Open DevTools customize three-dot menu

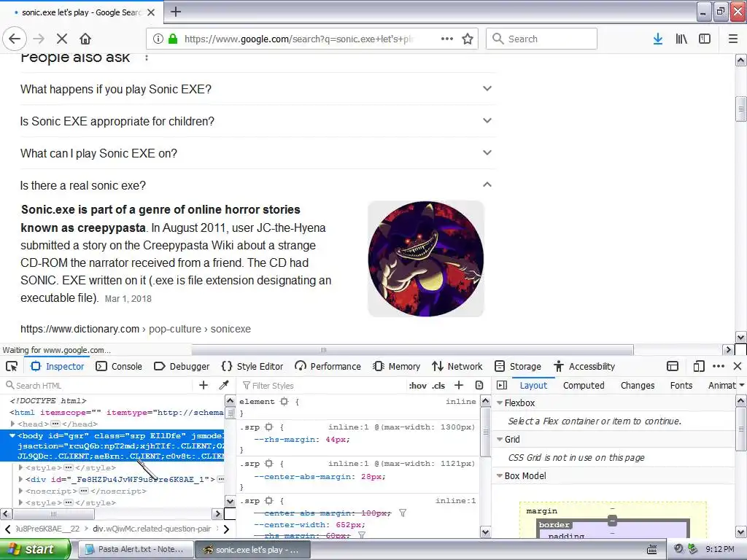coord(719,366)
